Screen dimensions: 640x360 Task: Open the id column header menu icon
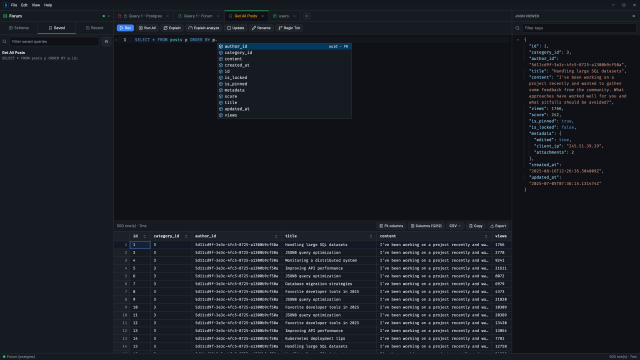tap(144, 236)
